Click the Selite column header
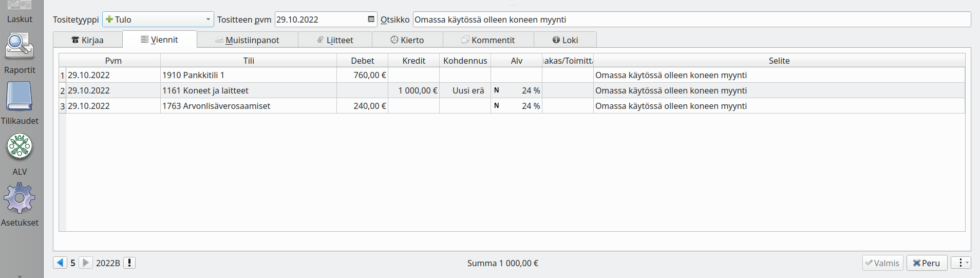This screenshot has width=980, height=278. point(779,61)
